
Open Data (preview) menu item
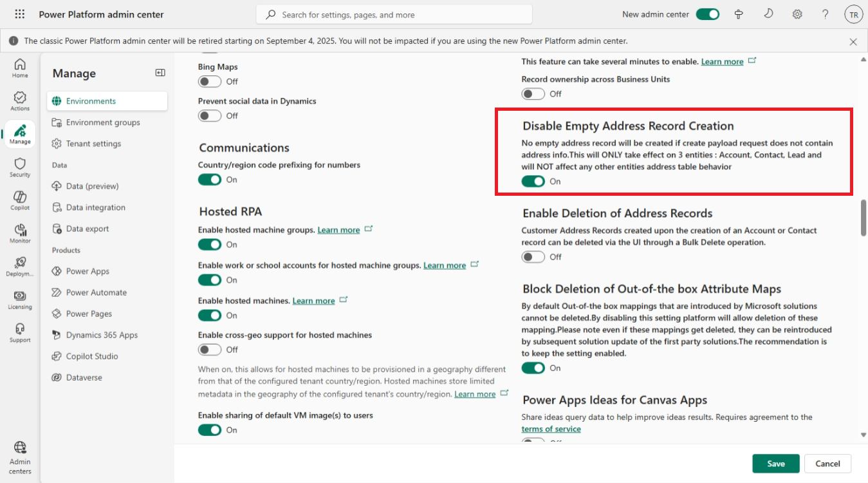point(107,186)
